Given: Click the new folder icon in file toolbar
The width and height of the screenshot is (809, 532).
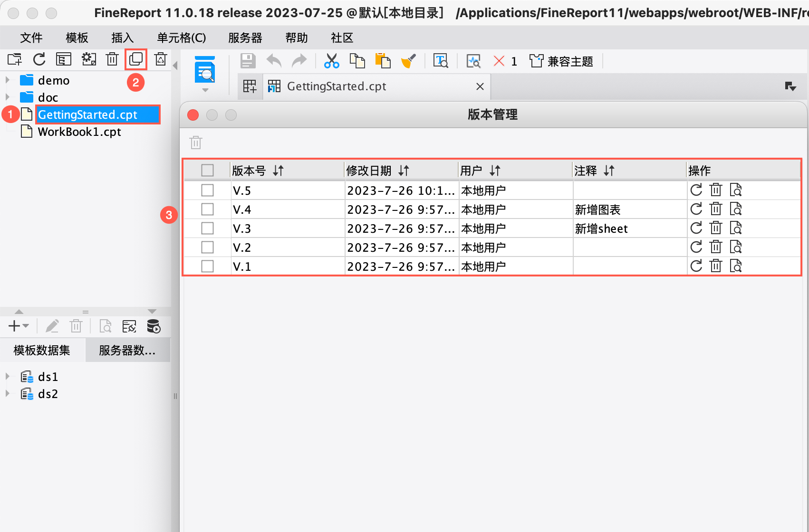Looking at the screenshot, I should coord(15,59).
